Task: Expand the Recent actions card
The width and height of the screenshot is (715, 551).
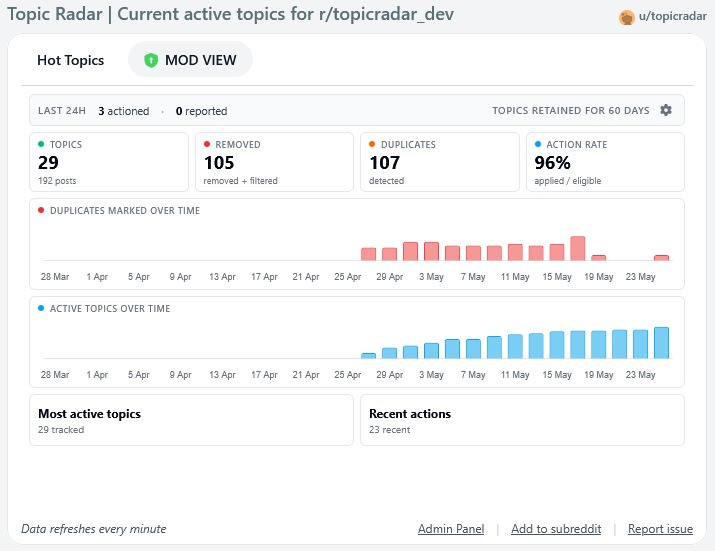Action: coord(522,420)
